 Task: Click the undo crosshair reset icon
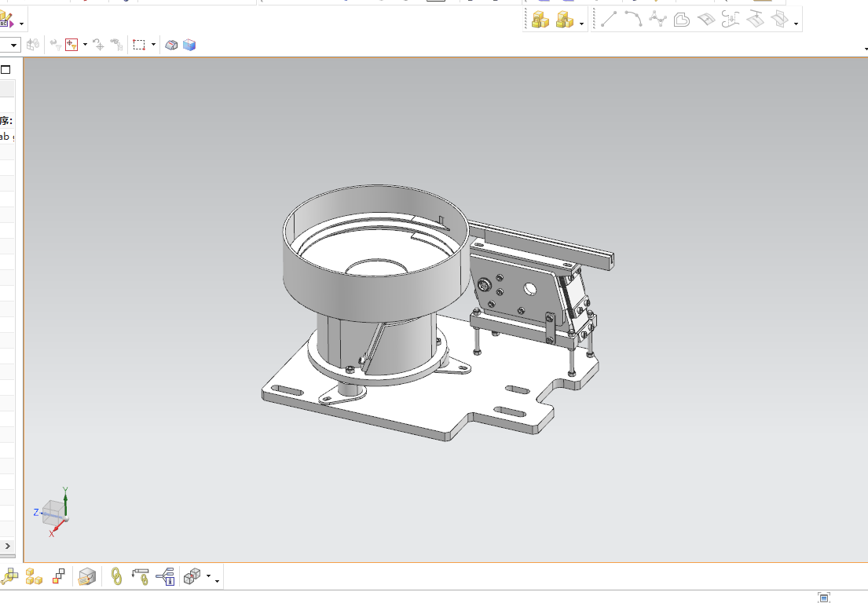(98, 45)
